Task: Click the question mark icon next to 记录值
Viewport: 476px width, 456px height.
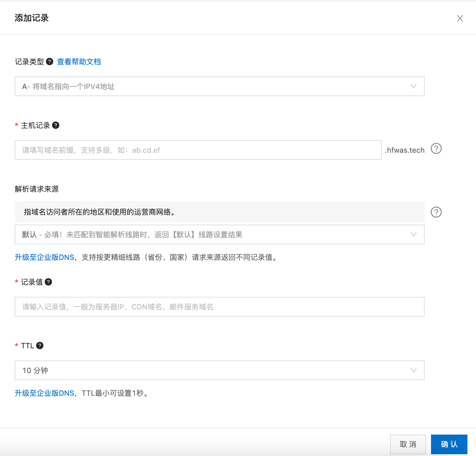Action: (x=48, y=282)
